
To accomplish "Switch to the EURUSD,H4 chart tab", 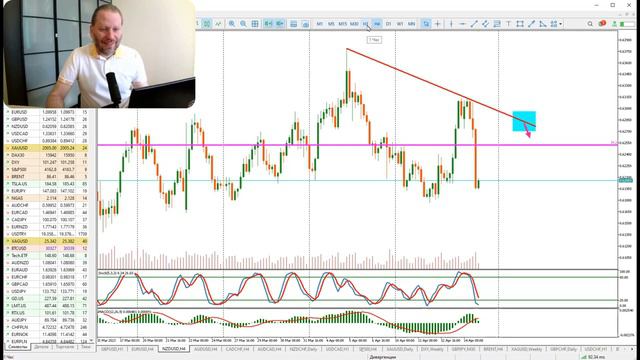I will click(142, 349).
